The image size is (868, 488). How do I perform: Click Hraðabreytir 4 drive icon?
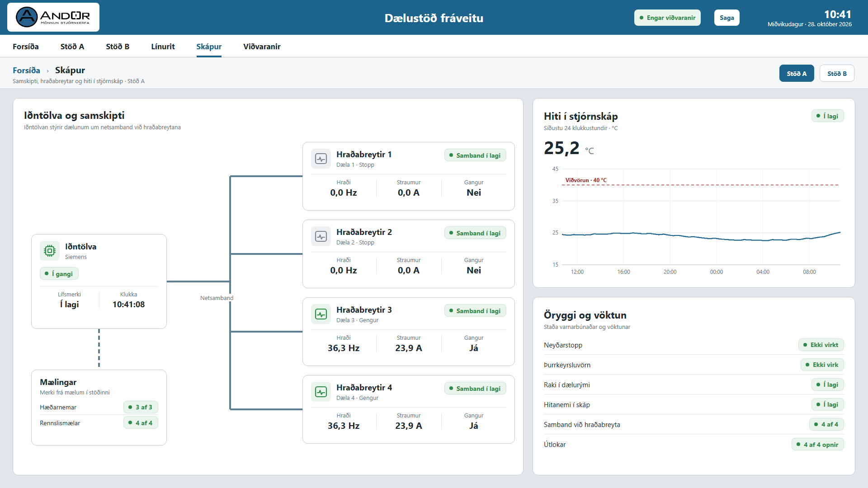[321, 392]
